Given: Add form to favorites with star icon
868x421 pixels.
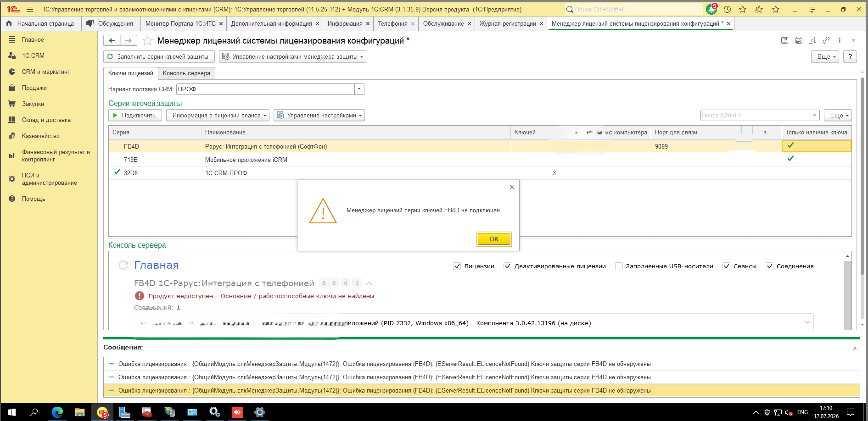Looking at the screenshot, I should click(x=147, y=41).
